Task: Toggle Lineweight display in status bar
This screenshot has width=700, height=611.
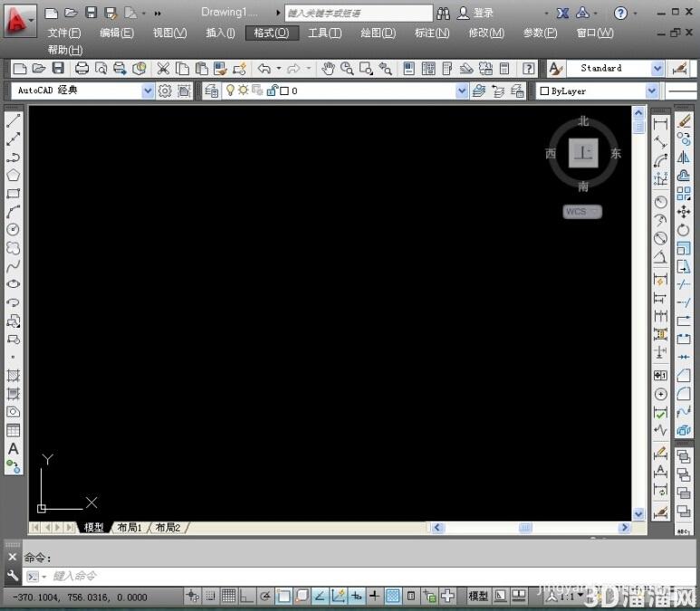Action: (x=375, y=596)
